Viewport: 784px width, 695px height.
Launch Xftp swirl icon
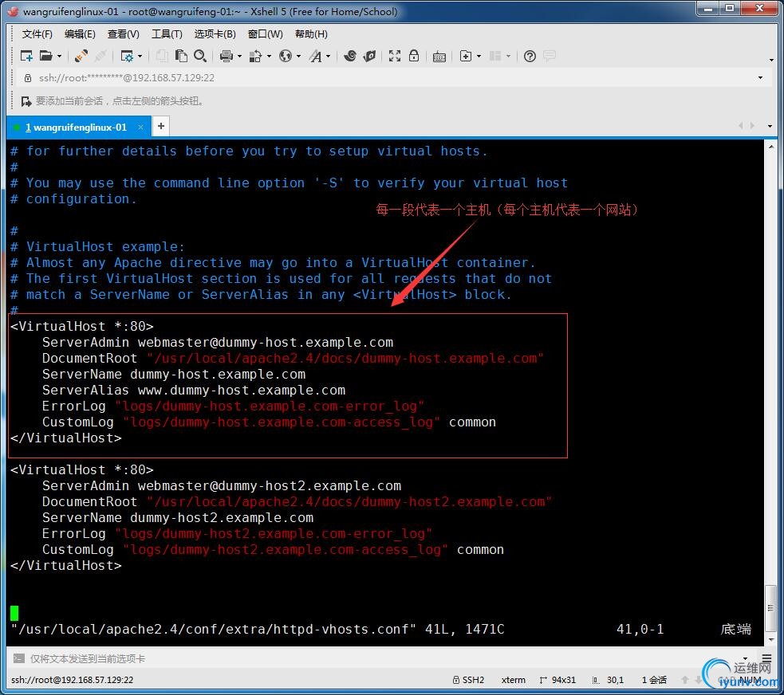[x=350, y=56]
